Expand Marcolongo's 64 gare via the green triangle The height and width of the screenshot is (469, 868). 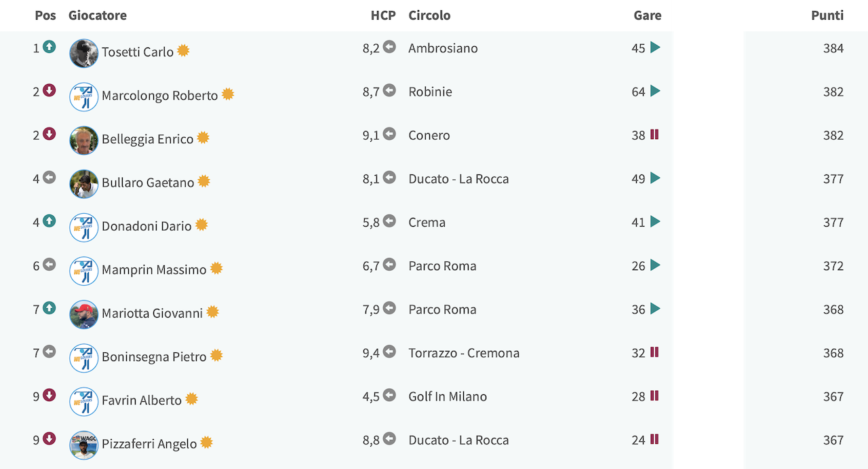click(x=655, y=91)
